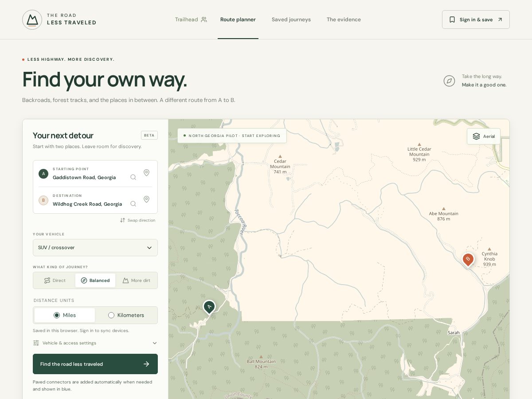
Task: Click the Cynthia Knob peak marker
Action: (x=489, y=249)
